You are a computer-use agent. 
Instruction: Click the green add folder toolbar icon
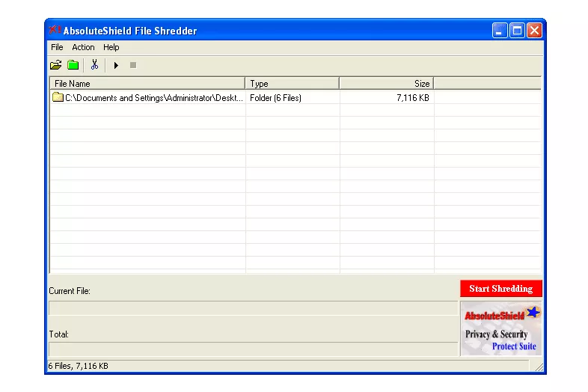point(73,65)
